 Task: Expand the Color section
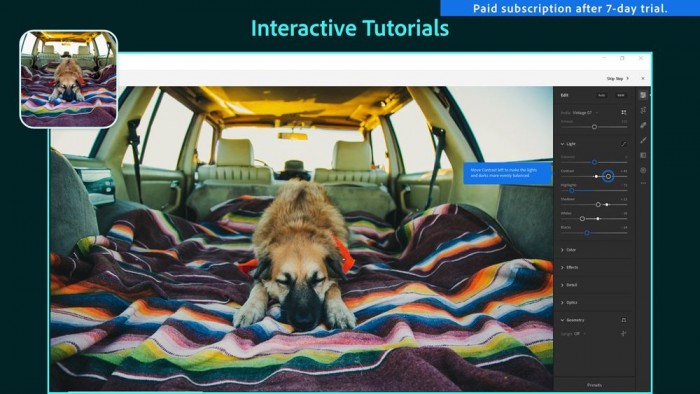pos(568,250)
